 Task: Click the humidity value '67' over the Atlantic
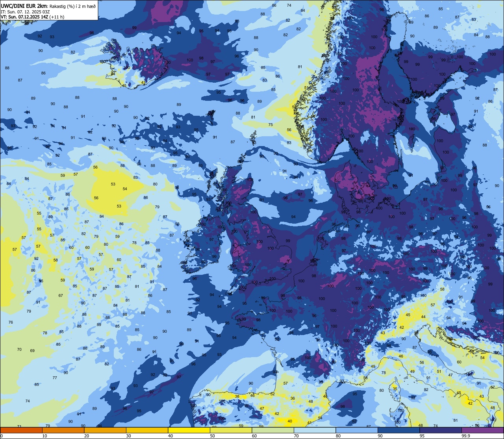click(61, 296)
